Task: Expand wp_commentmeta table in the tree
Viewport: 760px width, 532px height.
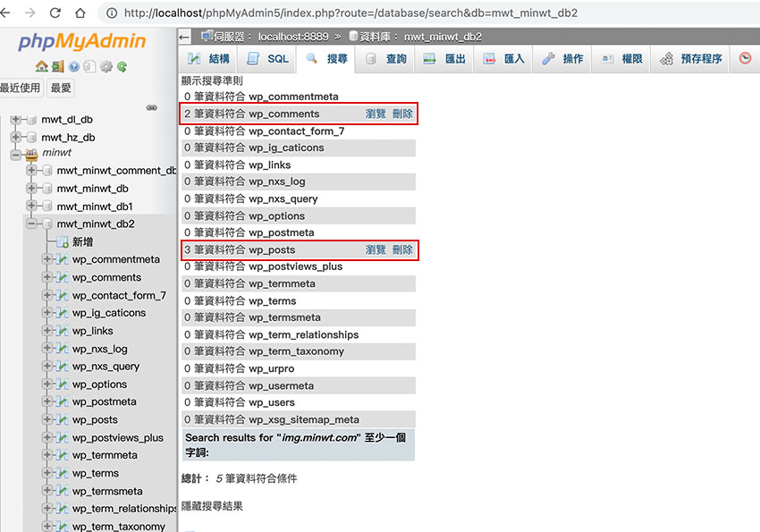Action: point(47,259)
